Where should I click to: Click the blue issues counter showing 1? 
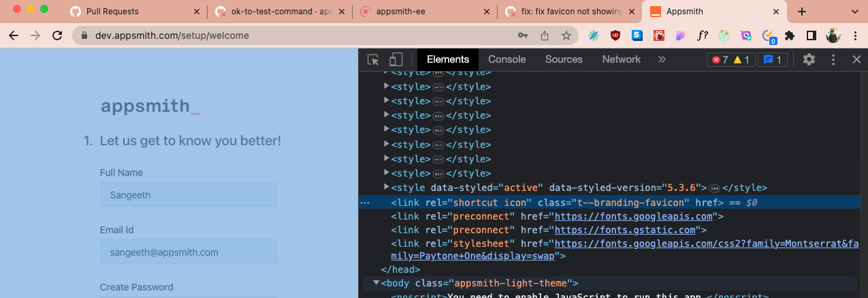coord(773,59)
